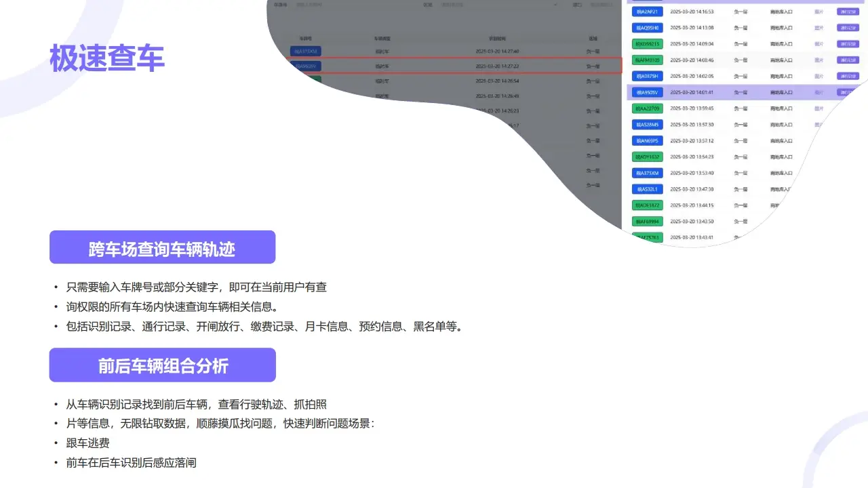Open 图片 link for the 皖A2AP21 record
Screen dimensions: 868x488
pos(820,12)
